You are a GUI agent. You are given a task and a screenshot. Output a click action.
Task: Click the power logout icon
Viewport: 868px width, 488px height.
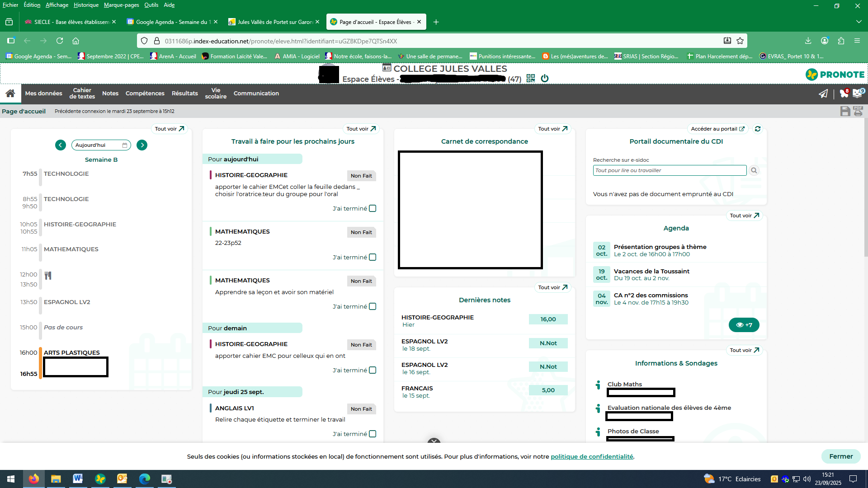tap(545, 79)
